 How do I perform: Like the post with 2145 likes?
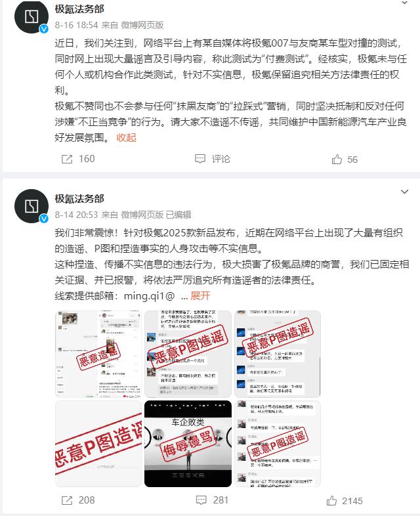tap(345, 501)
